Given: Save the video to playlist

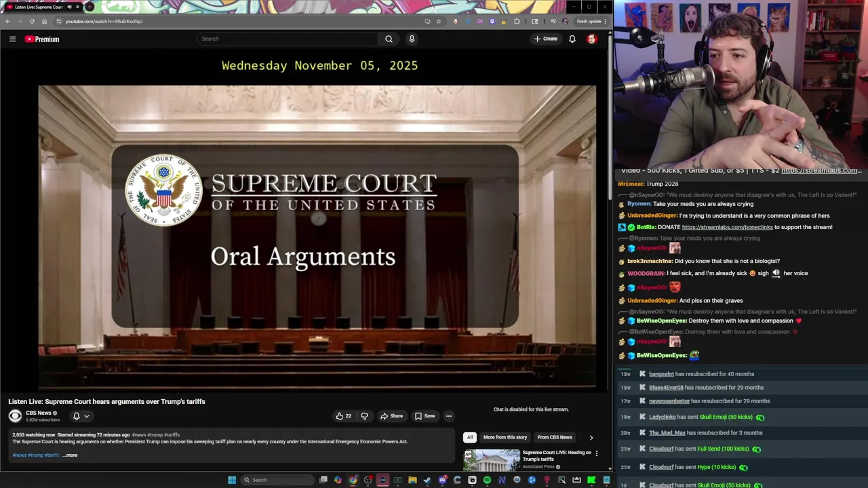Looking at the screenshot, I should (425, 416).
